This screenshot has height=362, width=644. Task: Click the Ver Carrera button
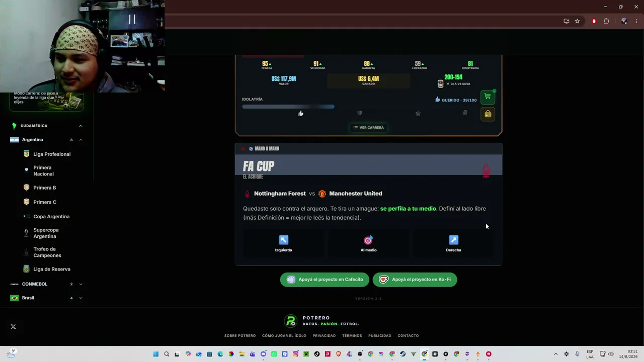pyautogui.click(x=368, y=128)
